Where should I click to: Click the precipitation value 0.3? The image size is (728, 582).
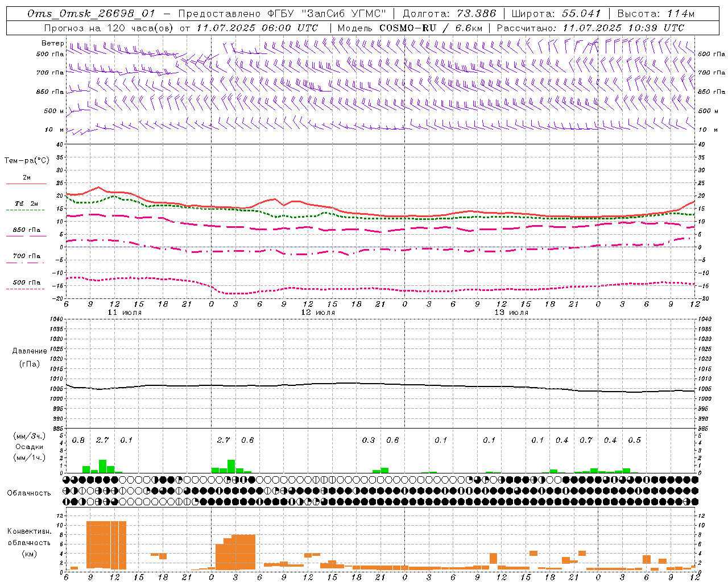tap(369, 440)
